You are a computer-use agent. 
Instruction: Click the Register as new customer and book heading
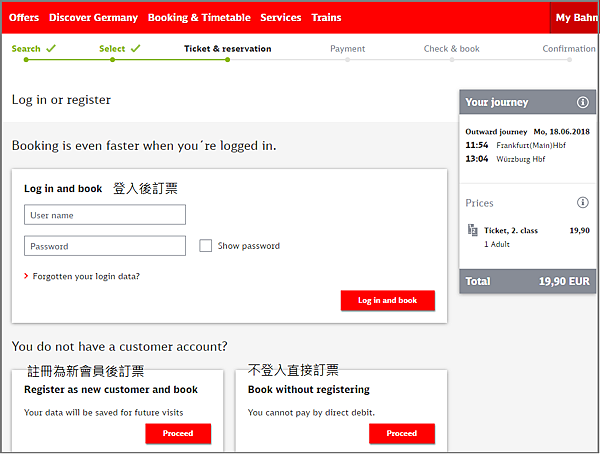111,390
